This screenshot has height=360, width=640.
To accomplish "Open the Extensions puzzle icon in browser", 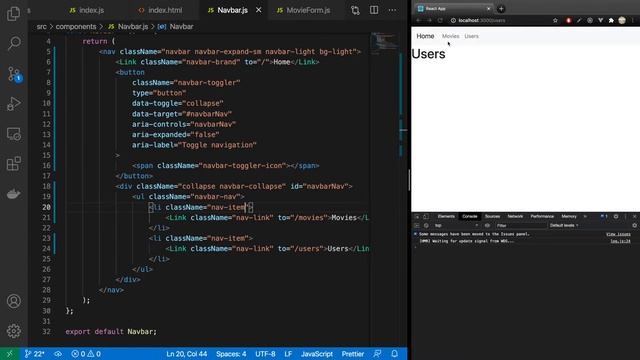I will point(611,20).
